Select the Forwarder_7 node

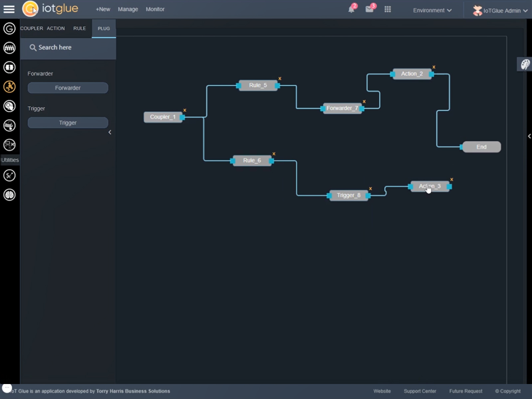click(342, 108)
